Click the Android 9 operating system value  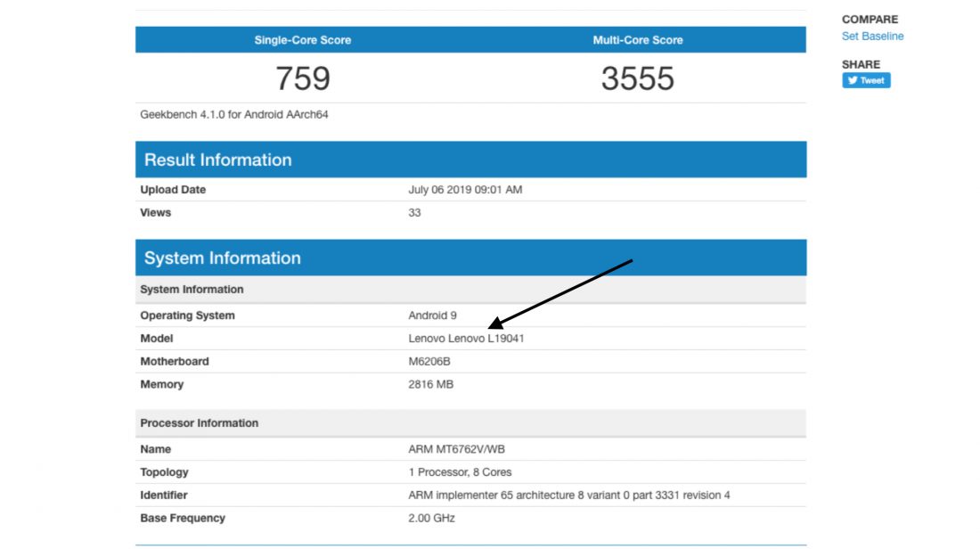[x=432, y=315]
